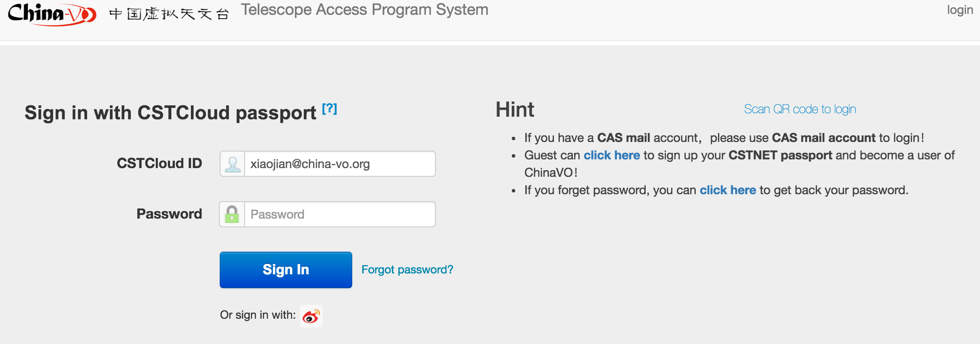Click the CSTCloud ID label

point(159,163)
